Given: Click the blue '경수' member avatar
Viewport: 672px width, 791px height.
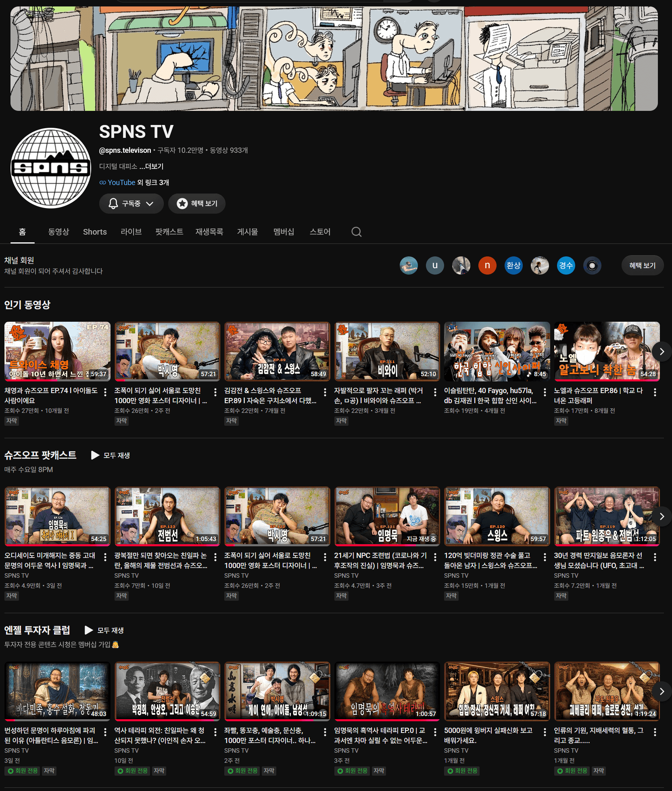Looking at the screenshot, I should (566, 265).
